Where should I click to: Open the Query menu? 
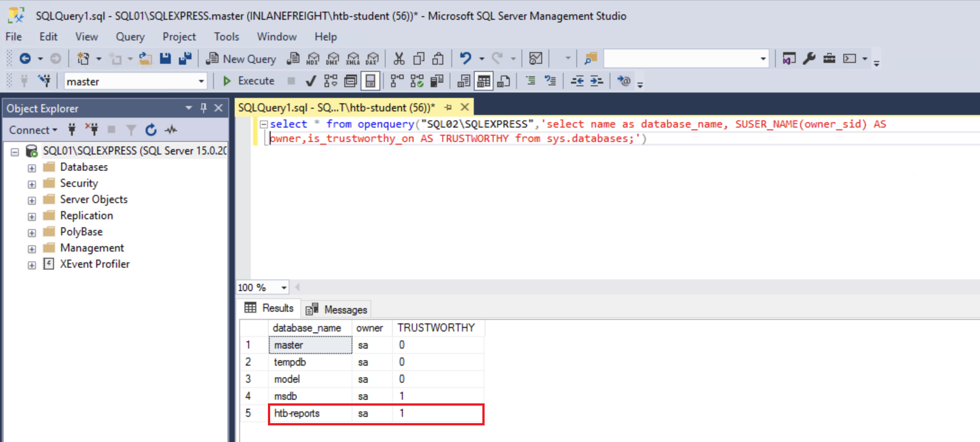tap(130, 37)
